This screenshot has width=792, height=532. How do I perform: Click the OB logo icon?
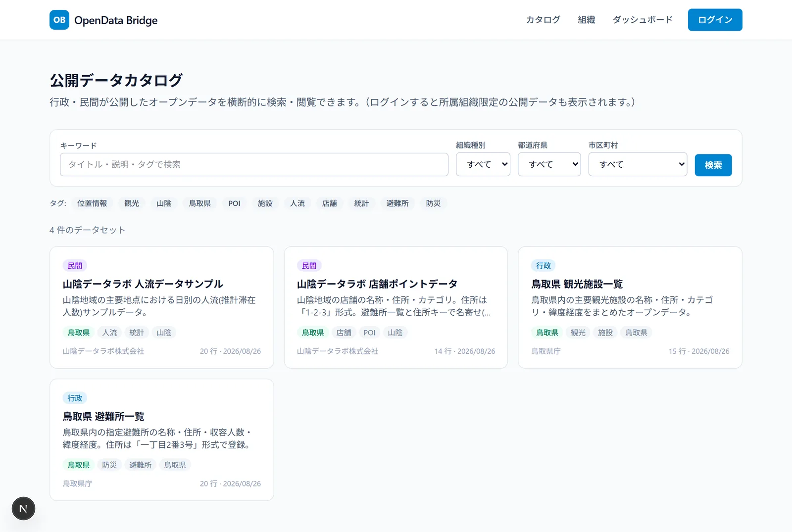[59, 20]
